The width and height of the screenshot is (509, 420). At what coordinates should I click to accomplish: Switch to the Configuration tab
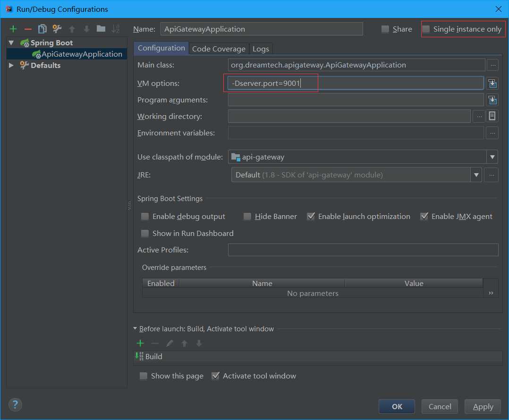[161, 48]
